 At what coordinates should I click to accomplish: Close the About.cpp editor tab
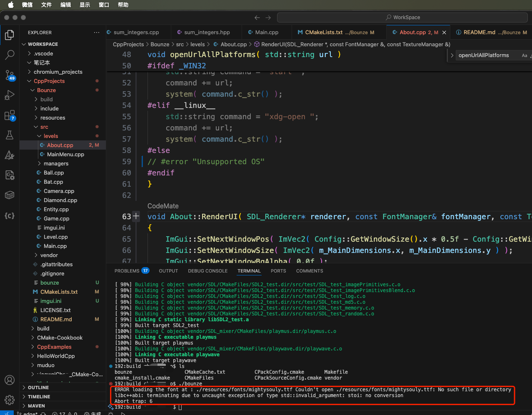pyautogui.click(x=444, y=32)
